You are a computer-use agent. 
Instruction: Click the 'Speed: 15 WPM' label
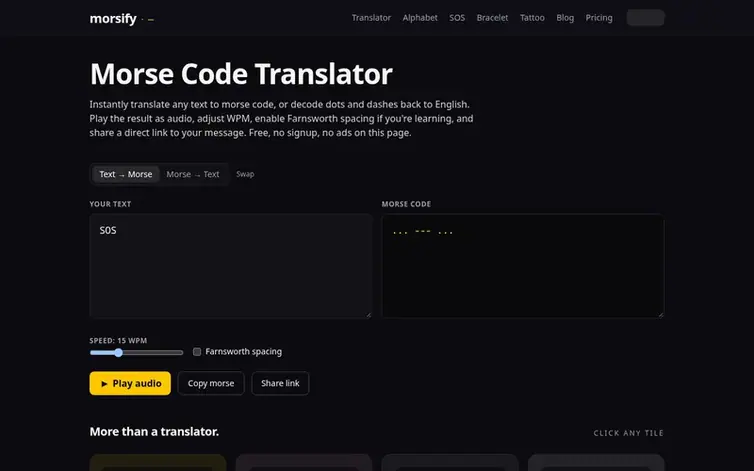point(118,341)
